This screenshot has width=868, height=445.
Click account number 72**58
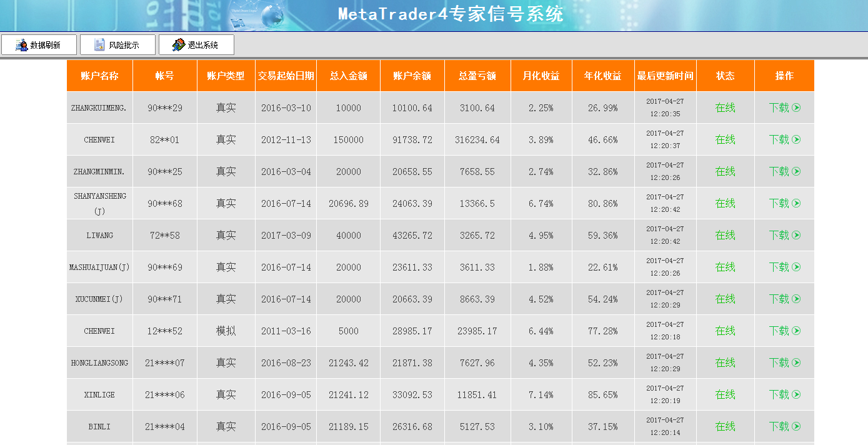[165, 235]
